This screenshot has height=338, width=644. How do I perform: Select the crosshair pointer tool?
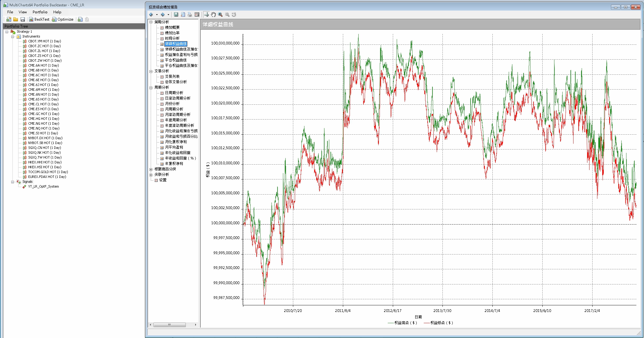[206, 15]
